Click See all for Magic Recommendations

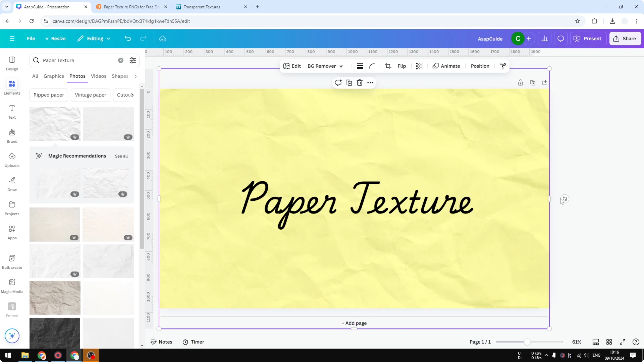(x=121, y=156)
